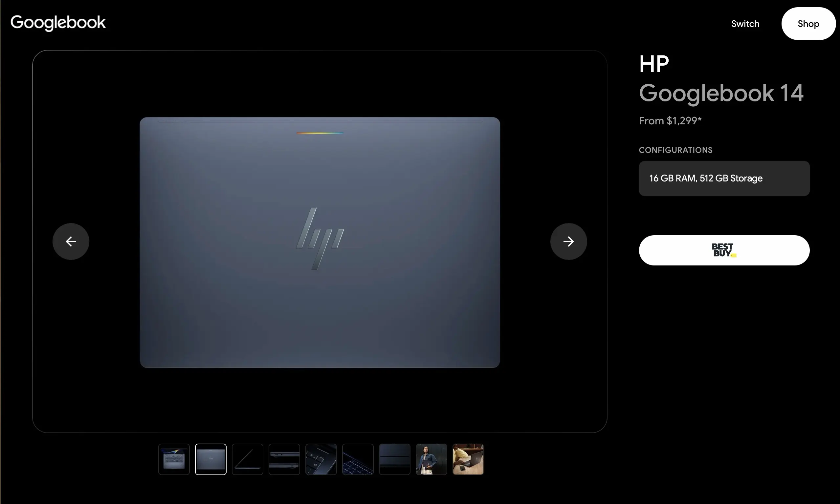Open the Googlebook logo home link
This screenshot has height=504, width=840.
(x=58, y=23)
